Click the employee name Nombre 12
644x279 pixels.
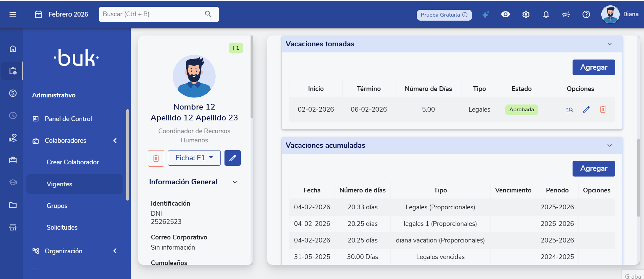click(194, 107)
